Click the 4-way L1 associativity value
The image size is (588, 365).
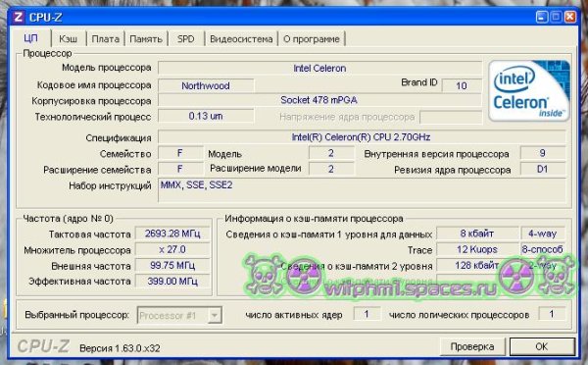(x=543, y=234)
